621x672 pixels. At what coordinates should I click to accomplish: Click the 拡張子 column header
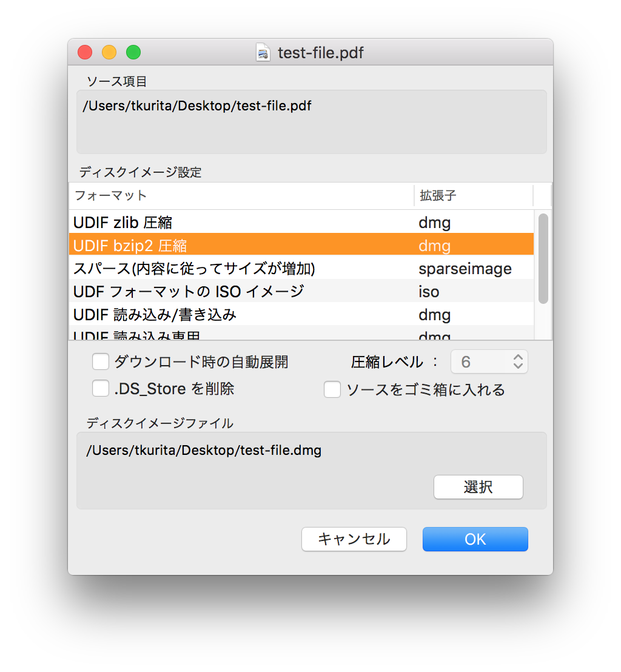(473, 196)
